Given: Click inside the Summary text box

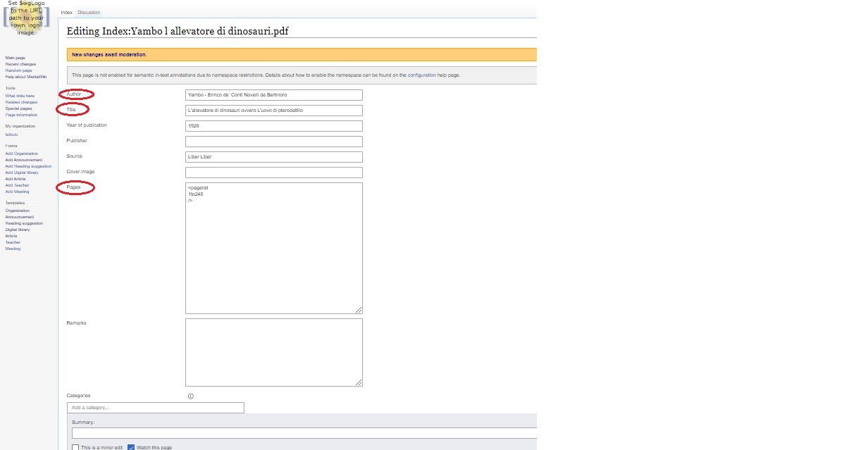Looking at the screenshot, I should click(x=304, y=433).
